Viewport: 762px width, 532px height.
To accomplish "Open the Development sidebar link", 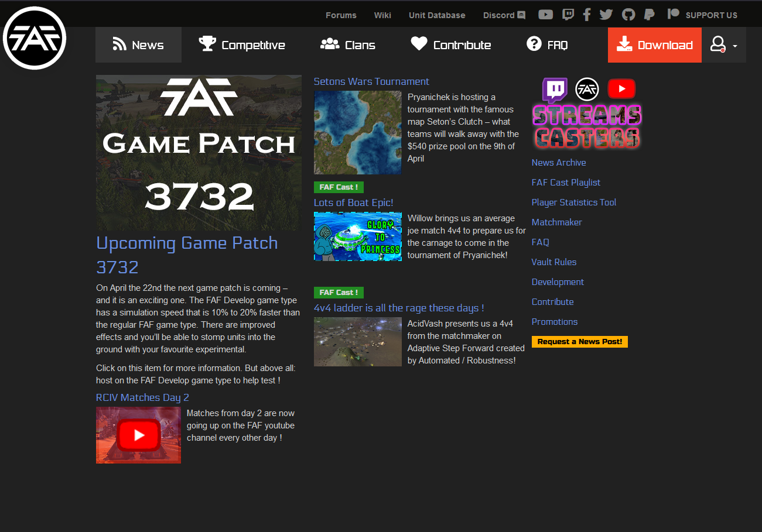I will [558, 282].
